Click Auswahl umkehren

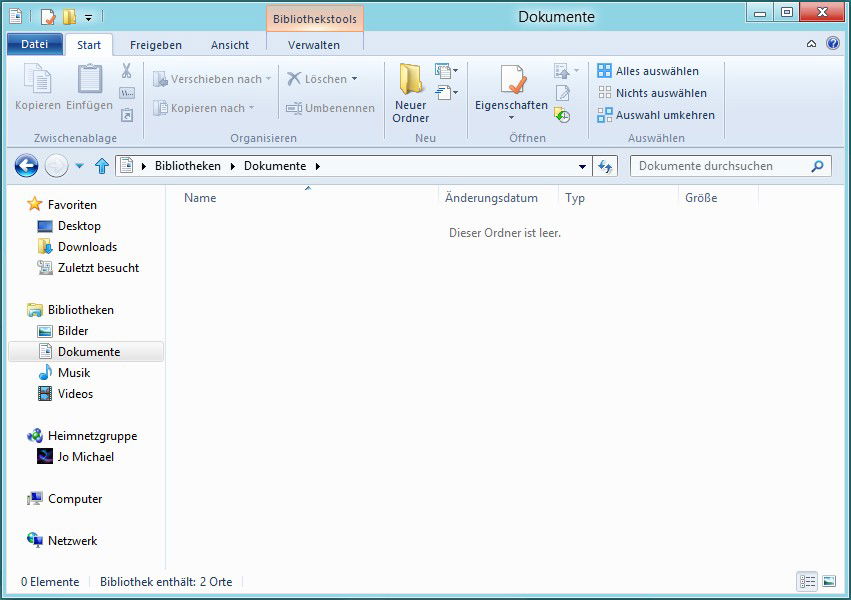pyautogui.click(x=656, y=115)
